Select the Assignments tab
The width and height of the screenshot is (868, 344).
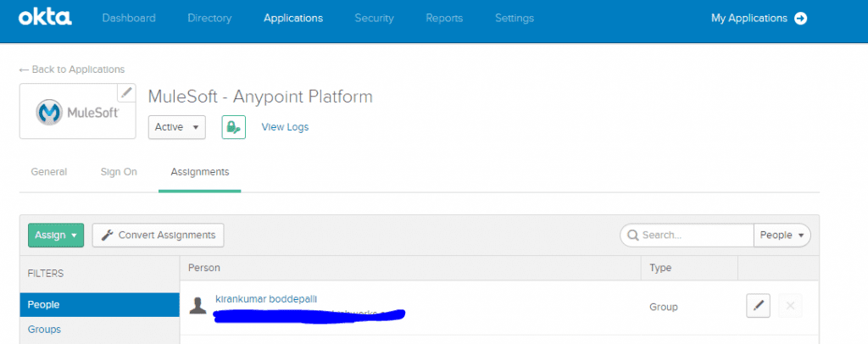(x=200, y=172)
